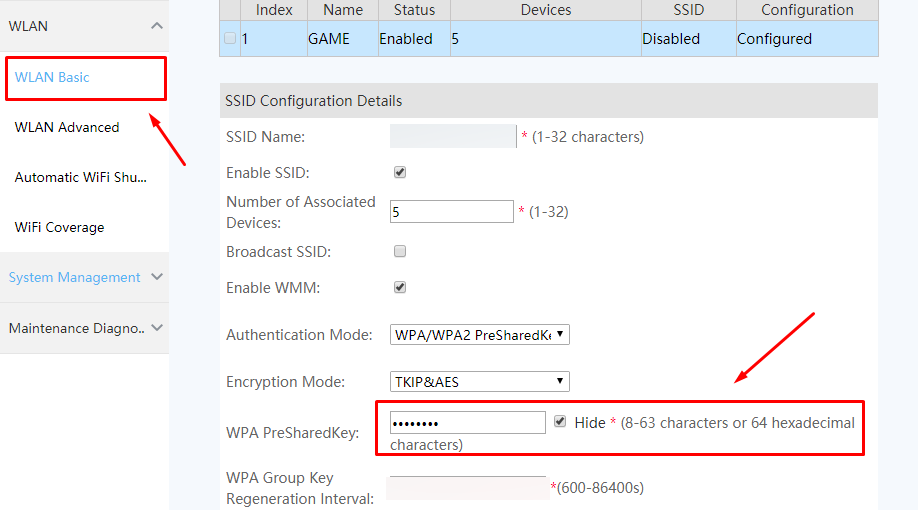Toggle the Enable SSID checkbox
Screen dimensions: 918x510
click(400, 172)
